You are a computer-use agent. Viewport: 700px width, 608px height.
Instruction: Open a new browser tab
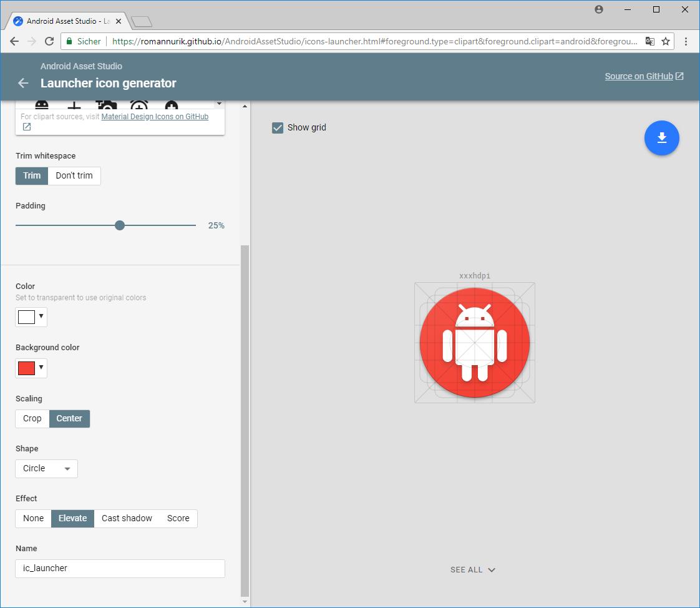(142, 22)
